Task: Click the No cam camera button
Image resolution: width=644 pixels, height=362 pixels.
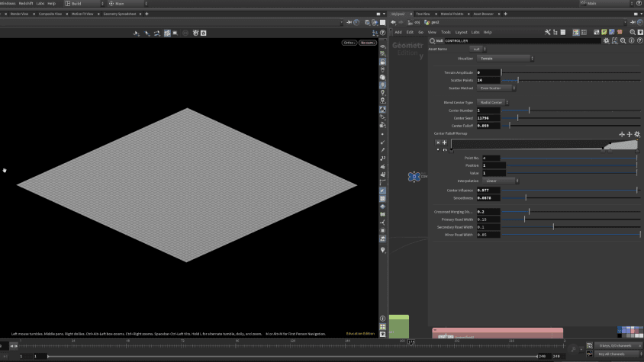Action: tap(368, 43)
